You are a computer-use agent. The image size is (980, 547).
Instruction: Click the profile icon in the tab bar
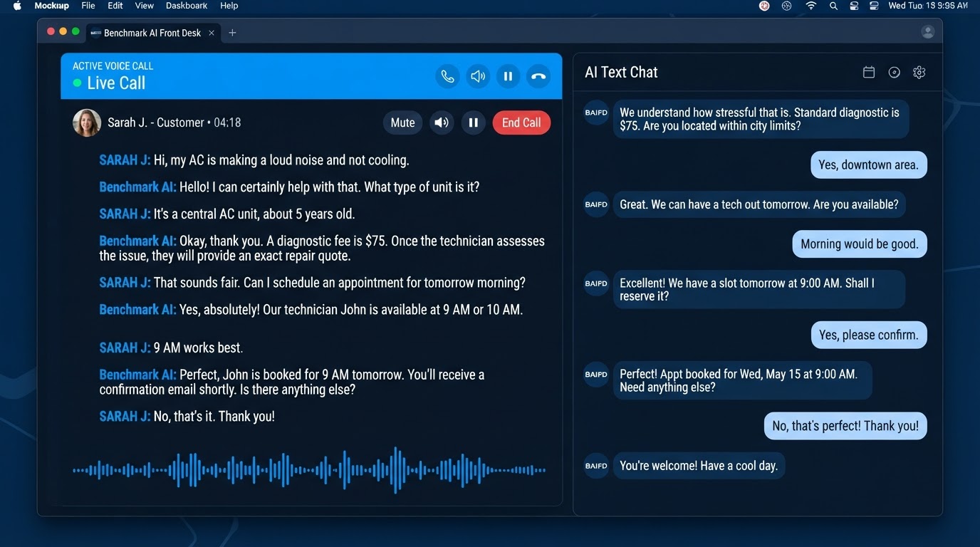pyautogui.click(x=928, y=32)
